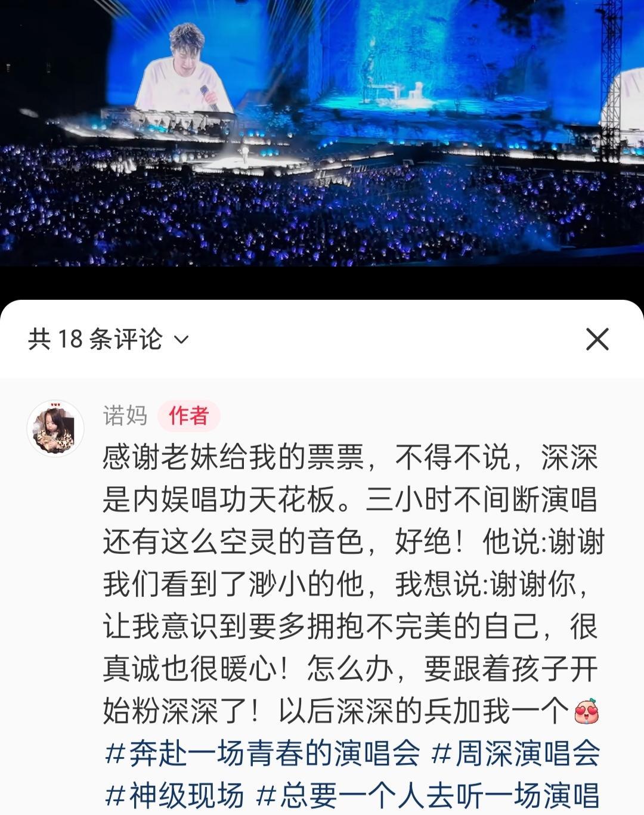Tap the heart-eyes peach emoji in the comment
The height and width of the screenshot is (815, 644).
point(586,712)
